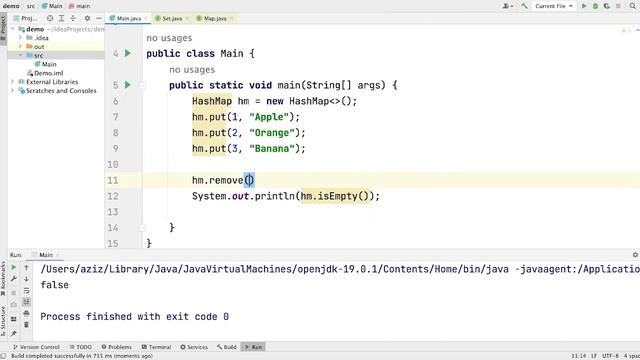
Task: Open the Build tool window
Action: pyautogui.click(x=227, y=347)
